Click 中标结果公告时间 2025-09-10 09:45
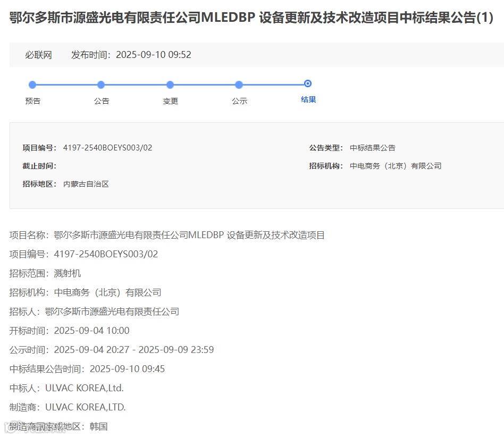The image size is (504, 437). coord(87,369)
